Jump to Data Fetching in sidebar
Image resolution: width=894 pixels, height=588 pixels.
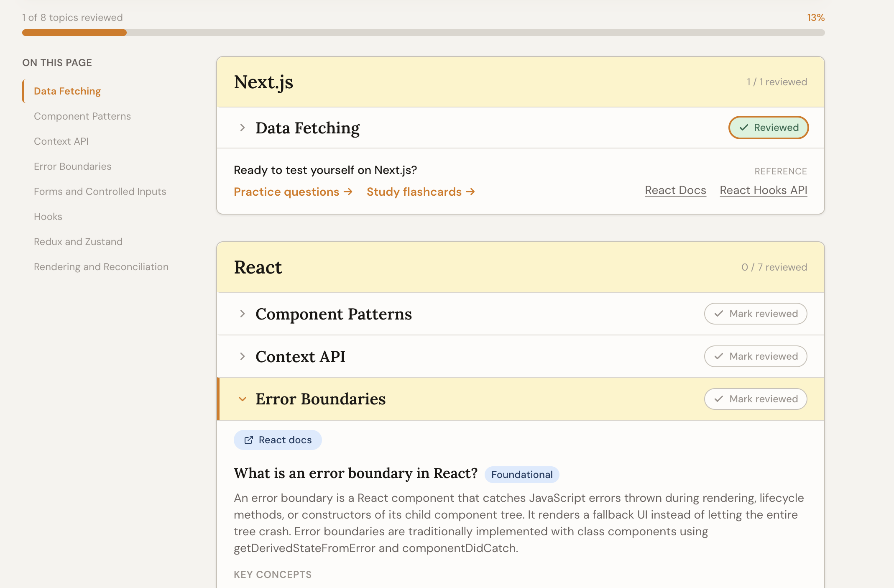coord(67,91)
